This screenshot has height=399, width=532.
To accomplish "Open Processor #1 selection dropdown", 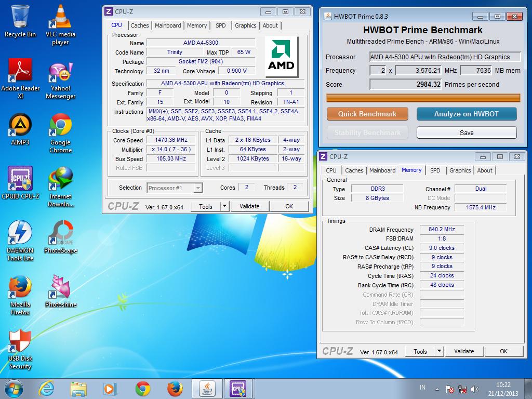I will coord(175,188).
